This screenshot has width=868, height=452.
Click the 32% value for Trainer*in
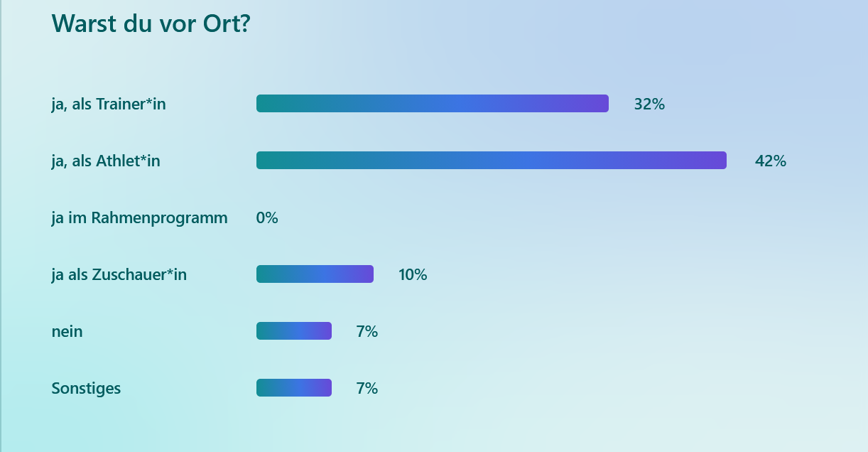649,104
